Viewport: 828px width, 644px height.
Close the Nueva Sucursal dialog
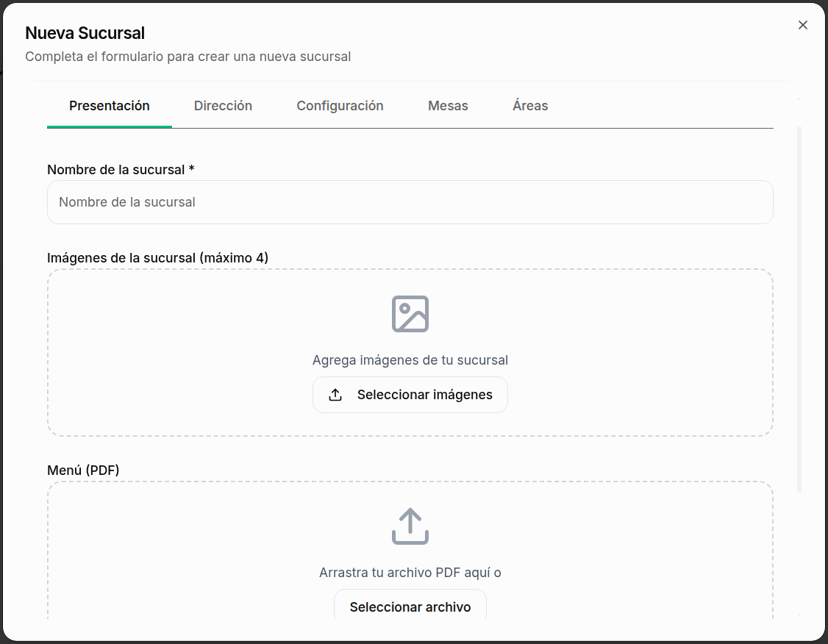click(x=802, y=25)
